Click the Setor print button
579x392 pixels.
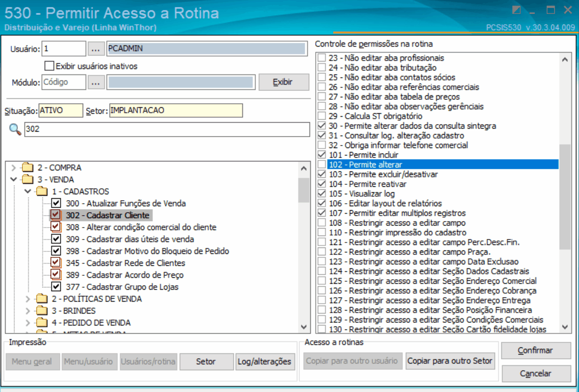pos(206,361)
